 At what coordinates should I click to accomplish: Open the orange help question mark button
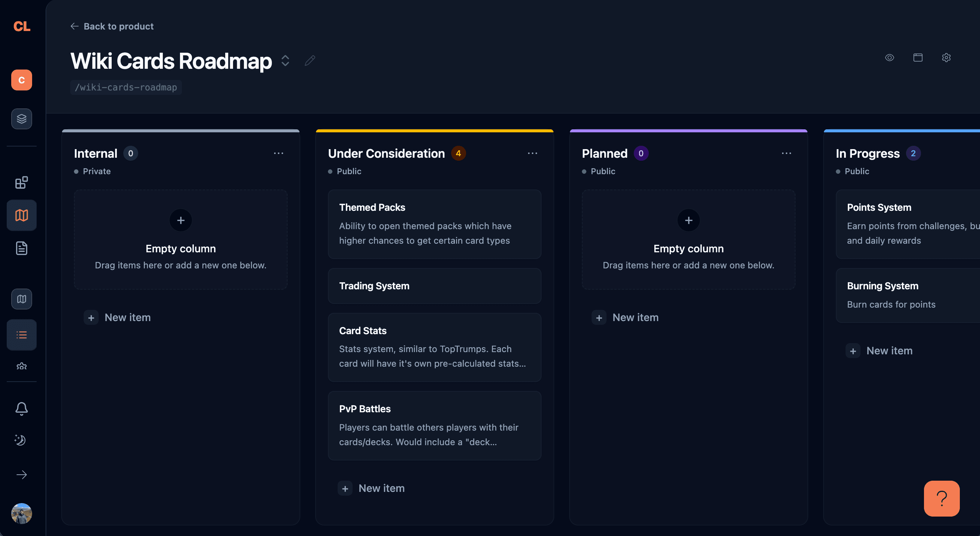click(942, 499)
